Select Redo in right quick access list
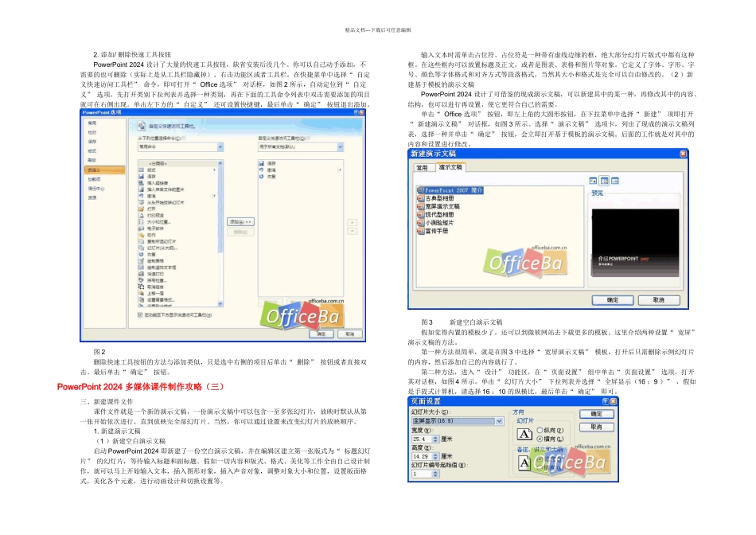Viewport: 756px width, 535px height. point(268,177)
